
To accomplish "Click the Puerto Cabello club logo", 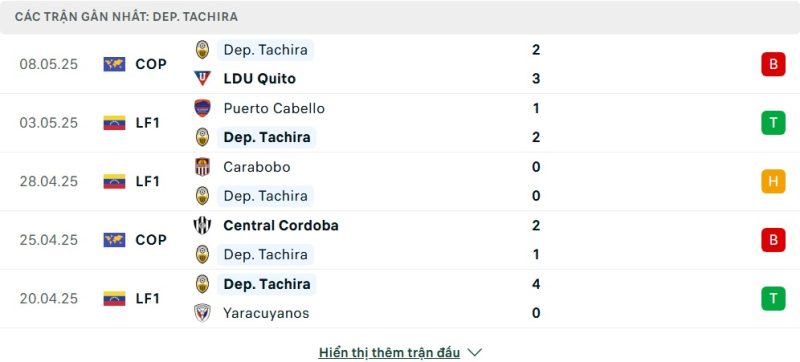I will pyautogui.click(x=203, y=108).
